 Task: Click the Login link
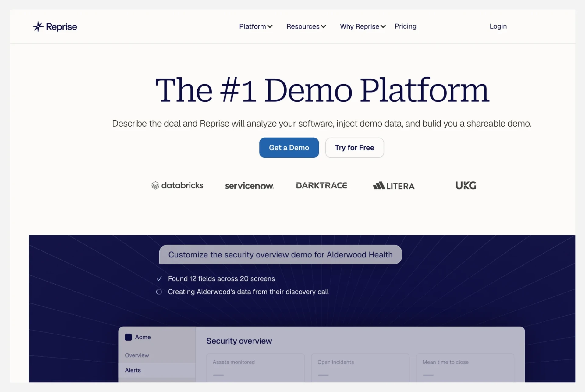coord(498,26)
